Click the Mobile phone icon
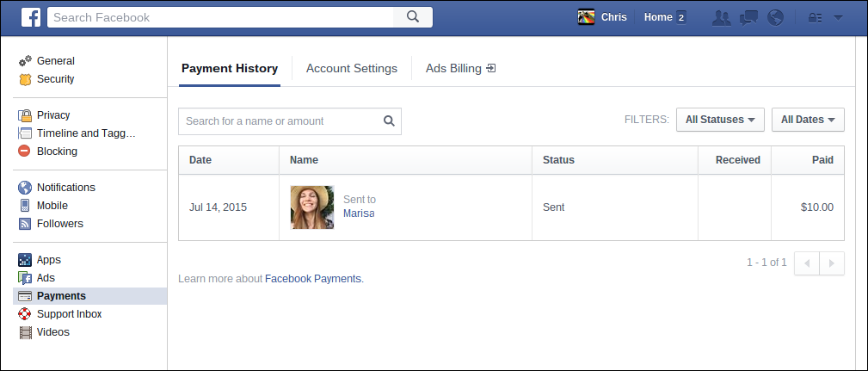This screenshot has height=371, width=868. 25,206
